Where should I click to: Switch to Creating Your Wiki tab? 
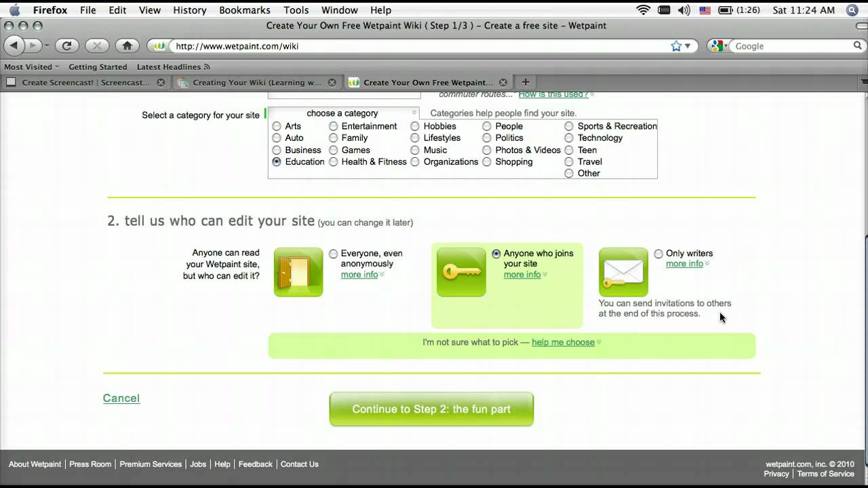coord(256,83)
